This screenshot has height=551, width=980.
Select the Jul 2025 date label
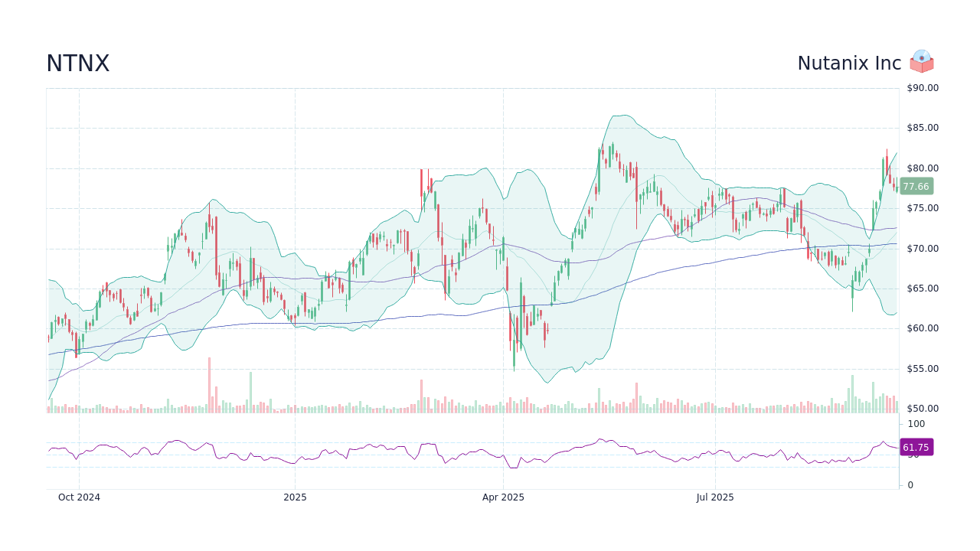point(715,497)
